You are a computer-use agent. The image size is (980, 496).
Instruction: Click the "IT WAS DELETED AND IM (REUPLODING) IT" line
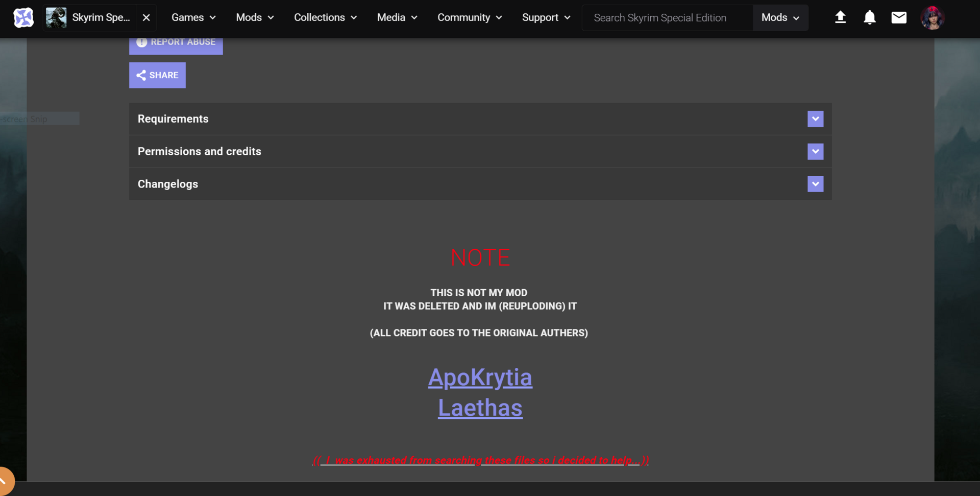[480, 306]
